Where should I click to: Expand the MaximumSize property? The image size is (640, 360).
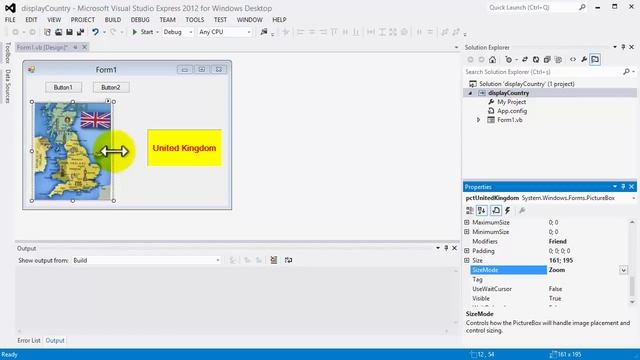coord(467,222)
